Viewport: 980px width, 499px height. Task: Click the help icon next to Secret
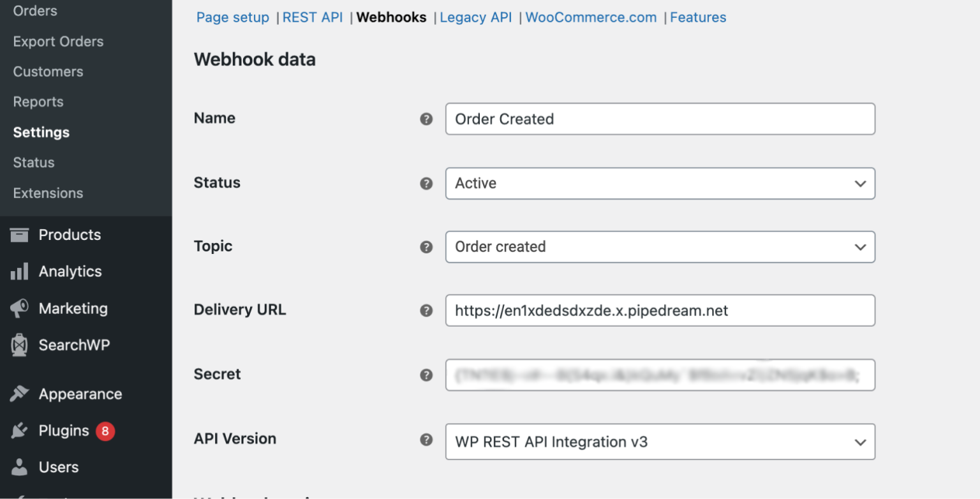point(426,375)
